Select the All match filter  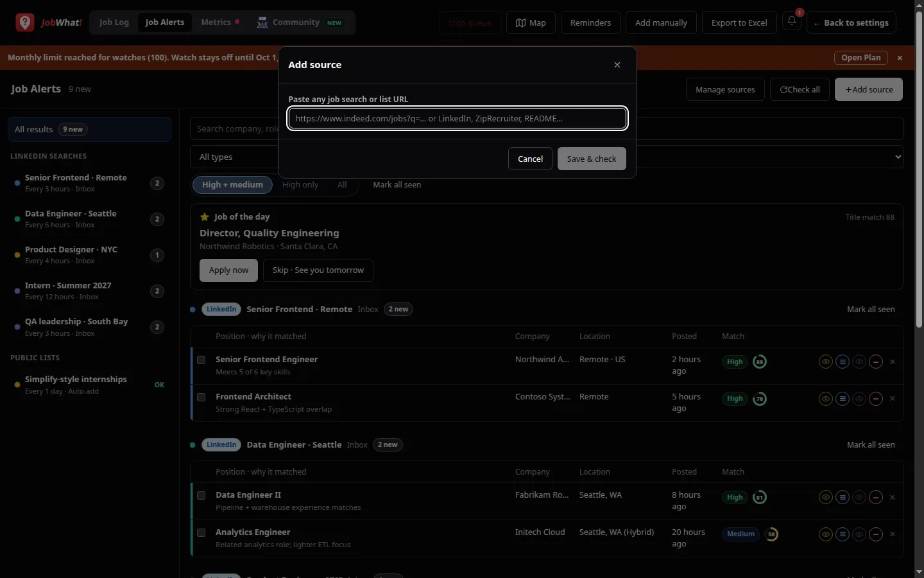[342, 185]
